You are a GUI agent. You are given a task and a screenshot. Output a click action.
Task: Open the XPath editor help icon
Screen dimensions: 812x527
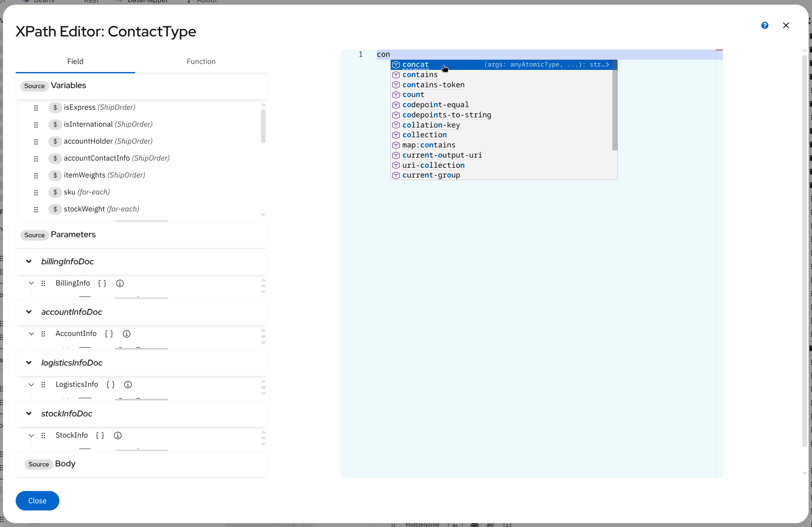765,25
